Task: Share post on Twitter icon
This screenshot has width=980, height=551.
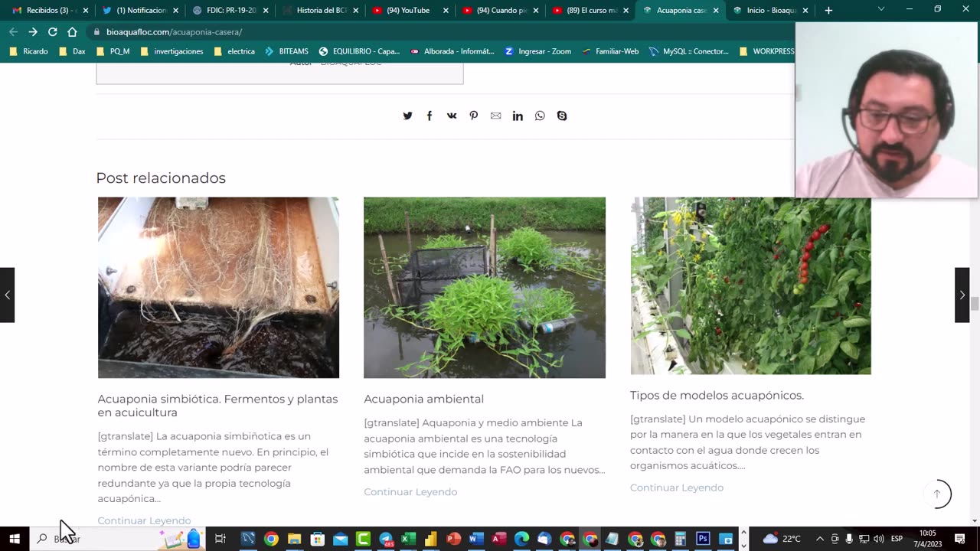Action: pyautogui.click(x=407, y=116)
